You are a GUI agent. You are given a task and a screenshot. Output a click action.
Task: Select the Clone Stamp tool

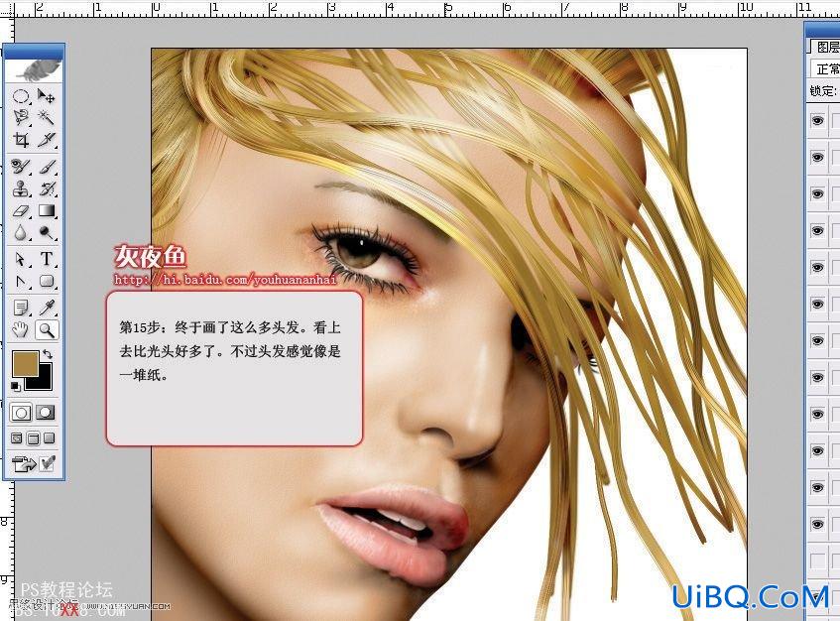[21, 188]
